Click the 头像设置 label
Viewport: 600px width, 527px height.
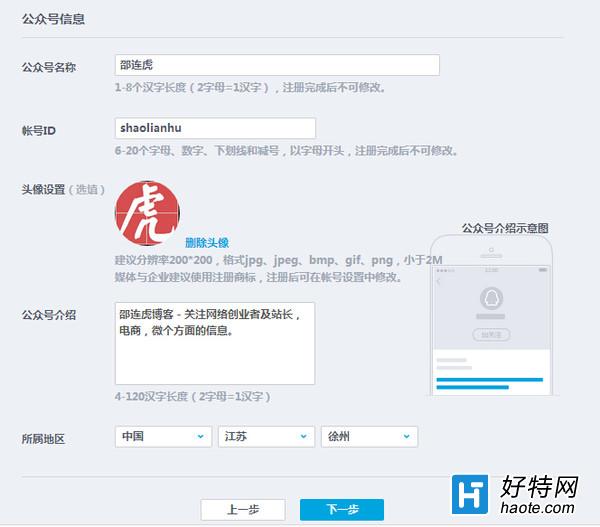(43, 189)
